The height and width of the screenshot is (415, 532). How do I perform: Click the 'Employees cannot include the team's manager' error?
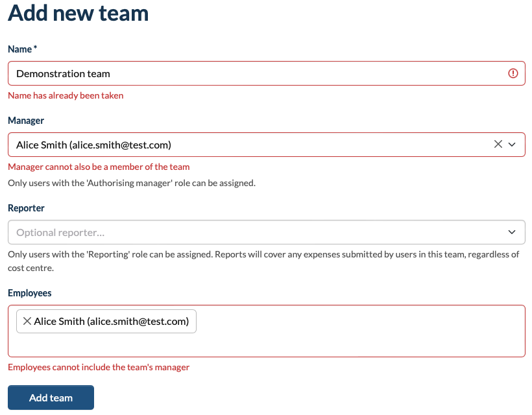pos(99,367)
